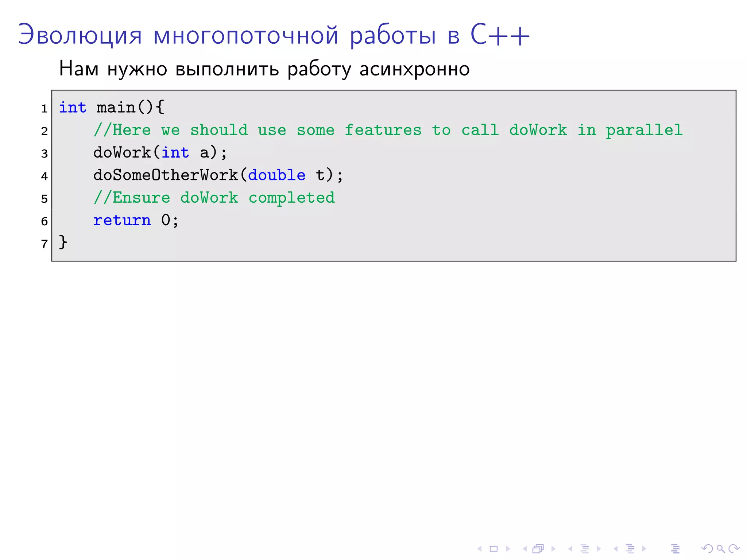The image size is (747, 560).
Task: Go to previous section arrow
Action: 616,549
